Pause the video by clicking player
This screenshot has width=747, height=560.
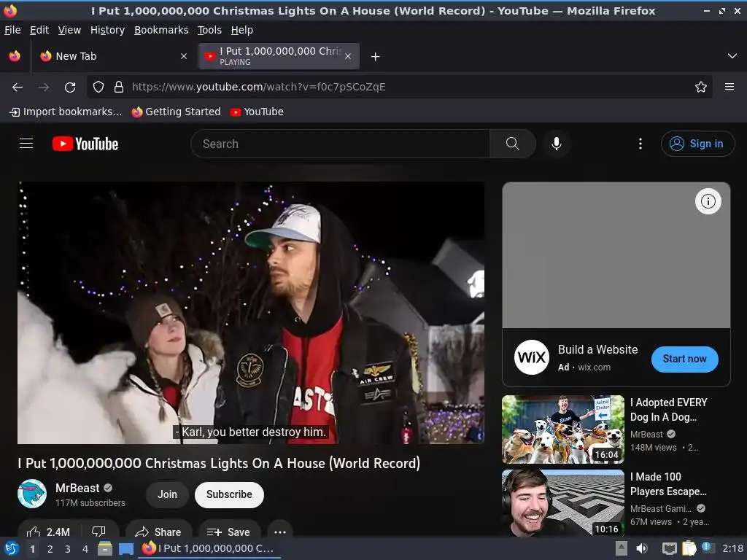click(251, 313)
